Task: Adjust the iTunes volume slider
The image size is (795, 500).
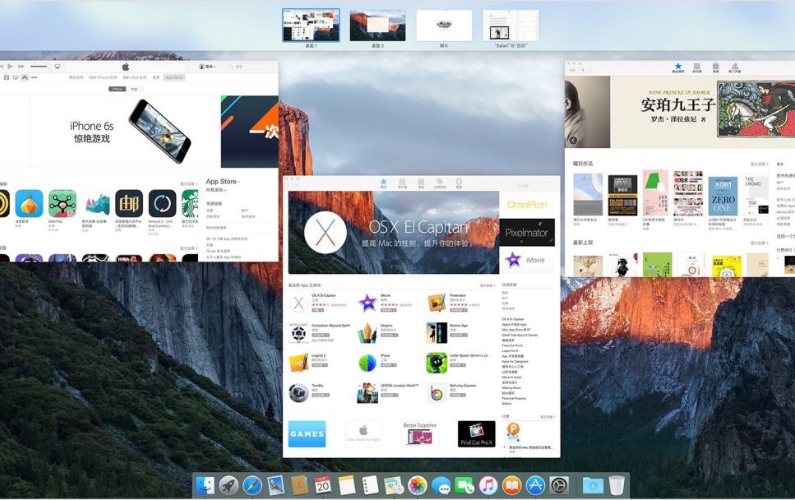Action: (40, 66)
